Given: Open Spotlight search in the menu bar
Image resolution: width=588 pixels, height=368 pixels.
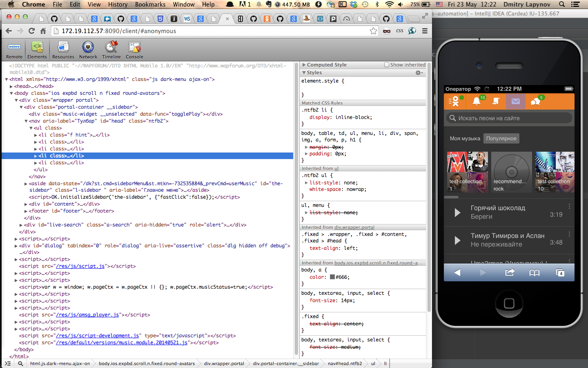Looking at the screenshot, I should [562, 4].
